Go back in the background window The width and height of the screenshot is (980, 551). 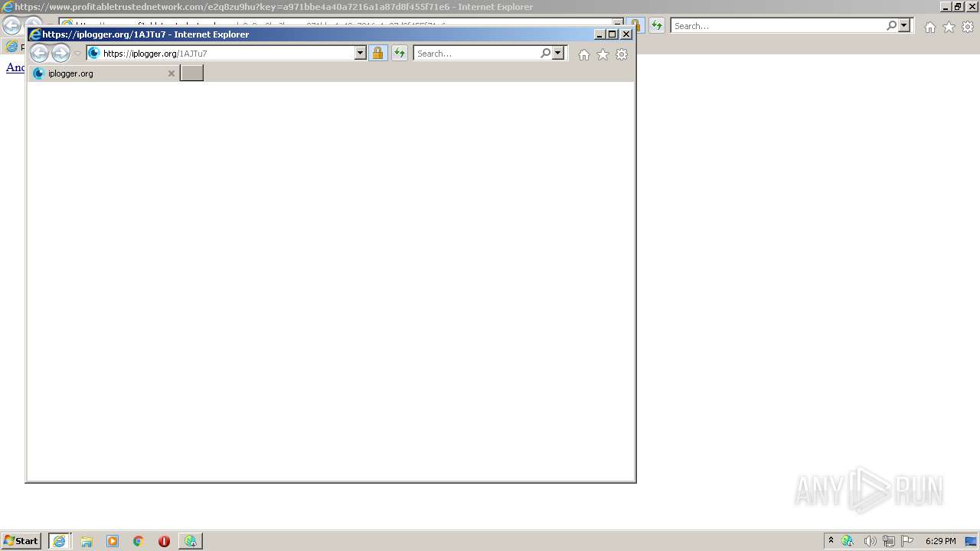tap(11, 25)
